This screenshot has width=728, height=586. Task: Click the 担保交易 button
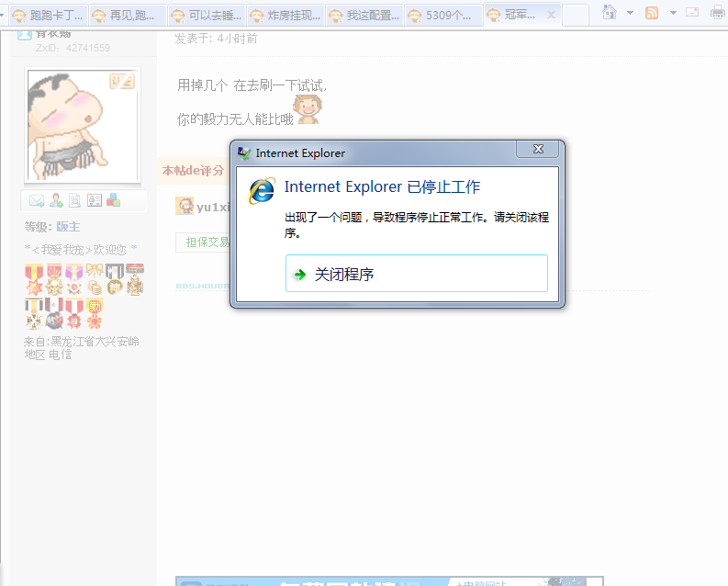(x=203, y=242)
